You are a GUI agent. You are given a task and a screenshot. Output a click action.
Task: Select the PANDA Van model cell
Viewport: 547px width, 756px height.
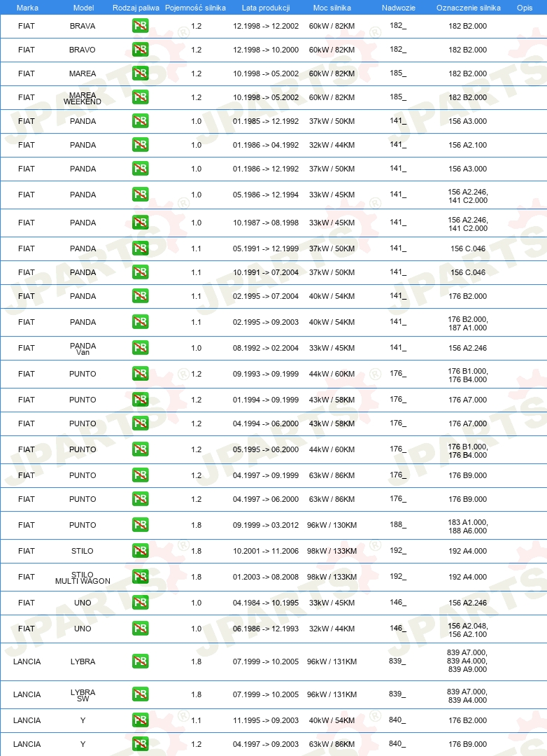[x=83, y=349]
